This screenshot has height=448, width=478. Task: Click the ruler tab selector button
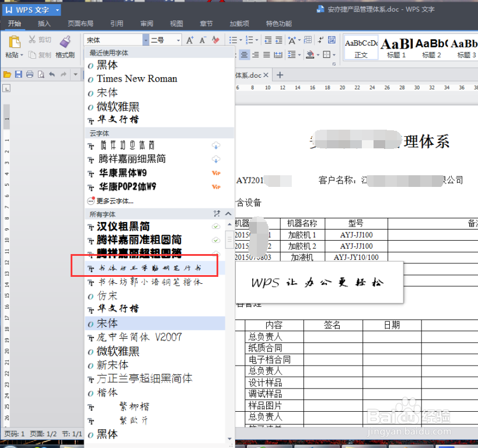[x=6, y=89]
